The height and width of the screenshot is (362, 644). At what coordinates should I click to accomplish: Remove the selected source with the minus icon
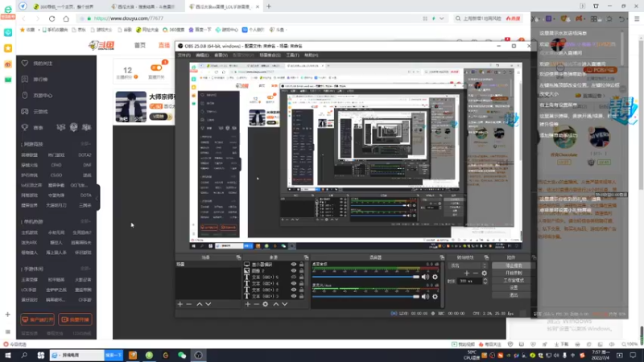tap(256, 304)
